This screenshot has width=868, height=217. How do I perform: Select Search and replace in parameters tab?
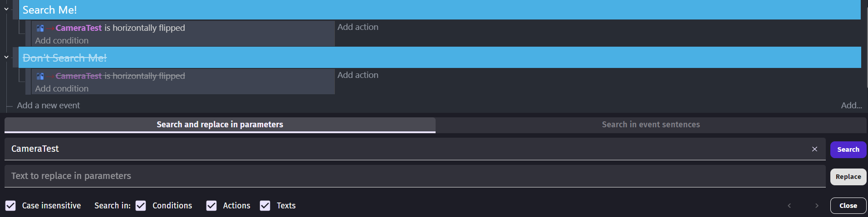click(x=220, y=125)
